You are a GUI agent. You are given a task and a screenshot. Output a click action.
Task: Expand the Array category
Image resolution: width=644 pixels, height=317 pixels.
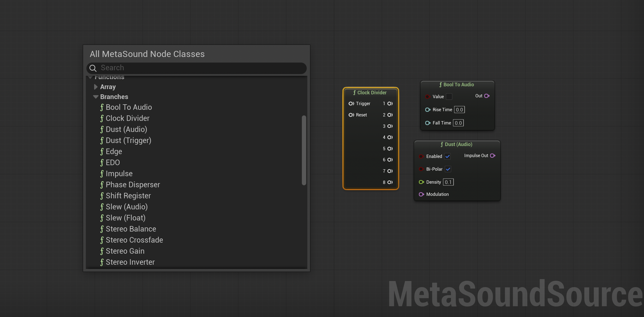click(x=96, y=87)
